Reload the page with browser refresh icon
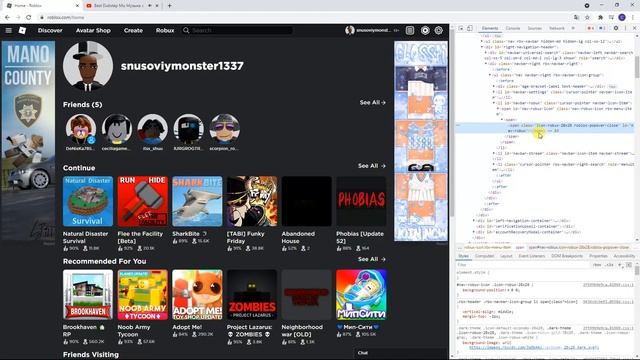The height and width of the screenshot is (360, 640). pyautogui.click(x=29, y=17)
